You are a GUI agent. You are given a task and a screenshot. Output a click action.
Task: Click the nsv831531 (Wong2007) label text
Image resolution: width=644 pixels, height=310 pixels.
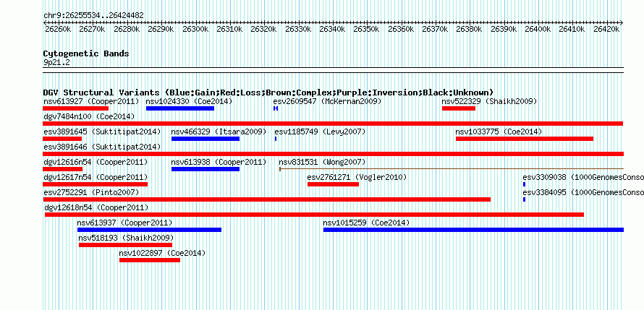point(323,162)
